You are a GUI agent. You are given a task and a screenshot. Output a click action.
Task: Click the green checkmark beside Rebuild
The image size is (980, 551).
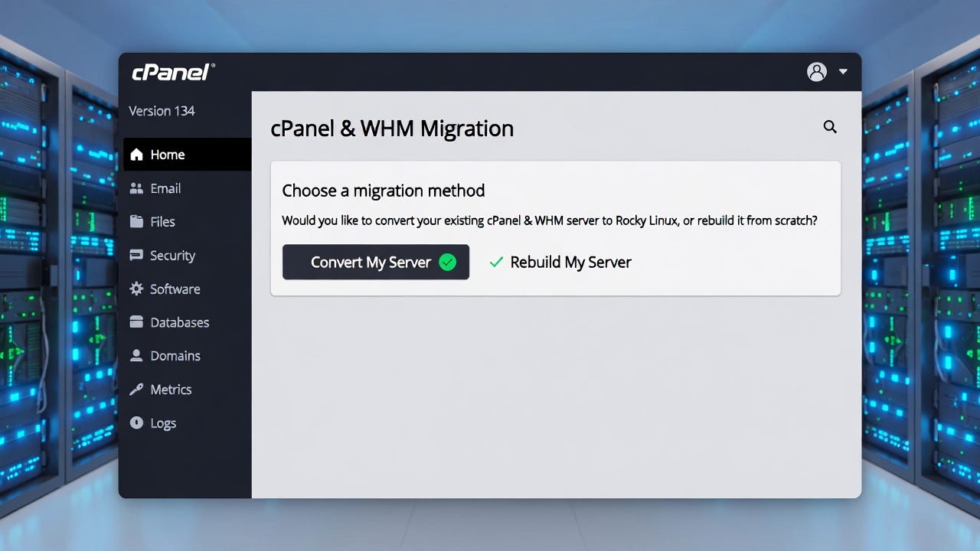click(x=496, y=262)
